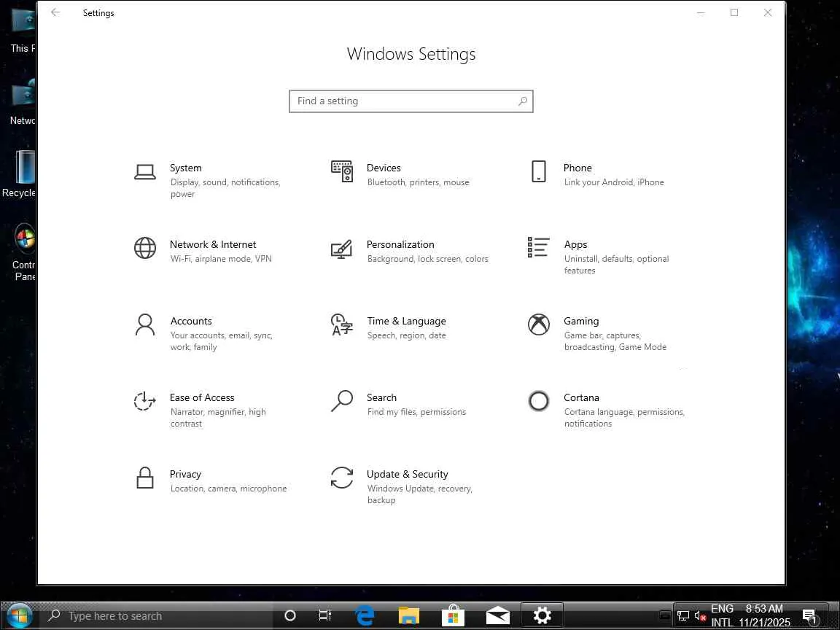Viewport: 840px width, 630px height.
Task: Click 'Find my files, permissions' text
Action: pos(416,412)
